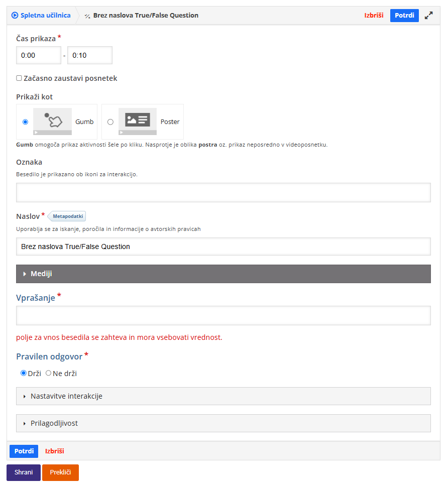This screenshot has width=448, height=487.
Task: Click the Spletna učilnica play icon
Action: 15,16
